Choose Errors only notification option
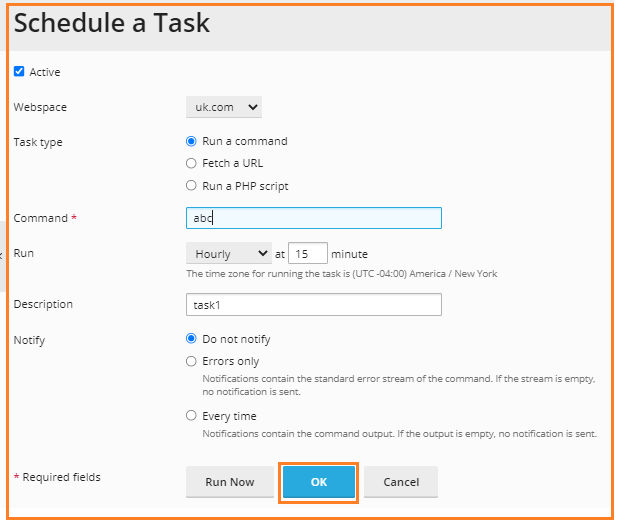Image resolution: width=625 pixels, height=527 pixels. pyautogui.click(x=191, y=361)
